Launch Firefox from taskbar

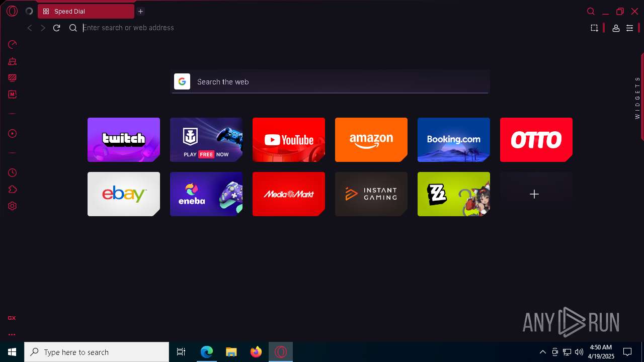point(256,352)
